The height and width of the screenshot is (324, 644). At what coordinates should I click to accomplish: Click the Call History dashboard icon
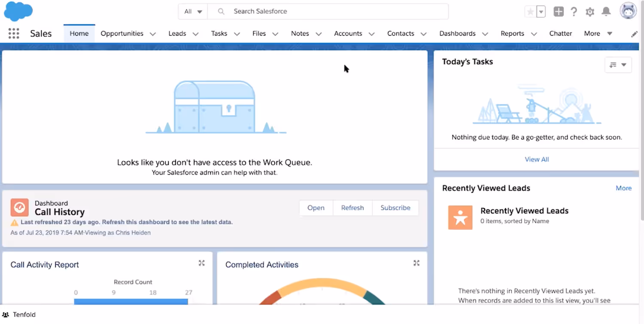20,208
